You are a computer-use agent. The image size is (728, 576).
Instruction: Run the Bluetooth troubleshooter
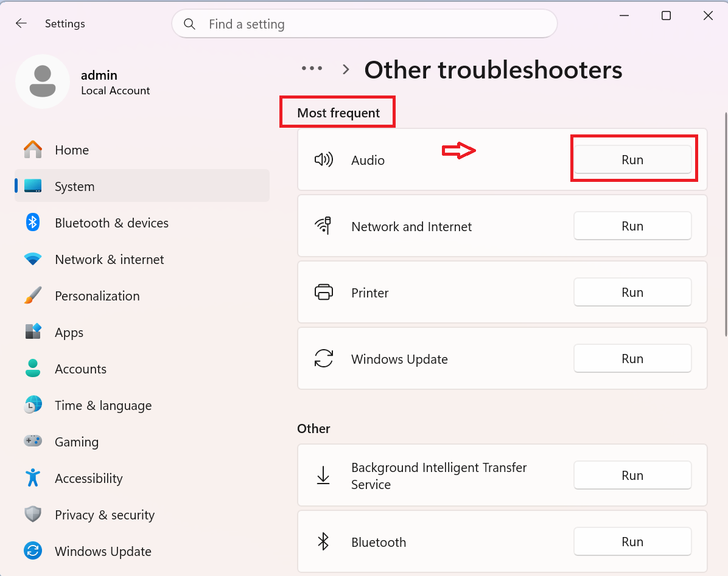[632, 542]
